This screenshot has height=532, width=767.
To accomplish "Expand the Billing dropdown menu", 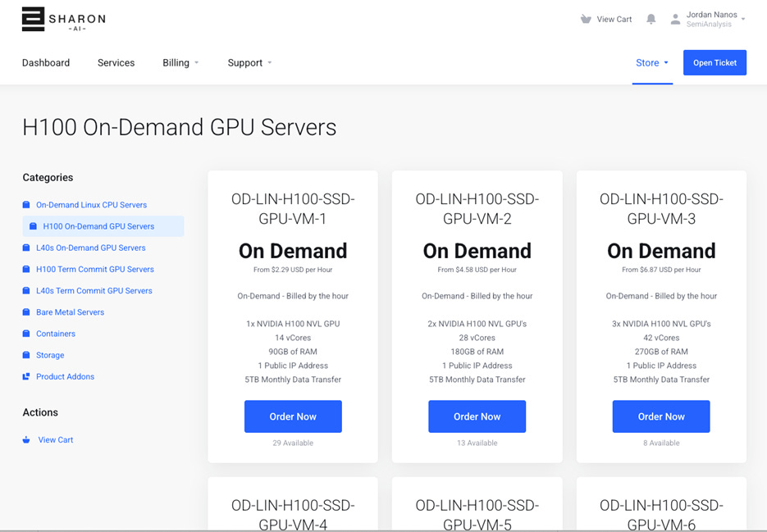I will (x=180, y=62).
